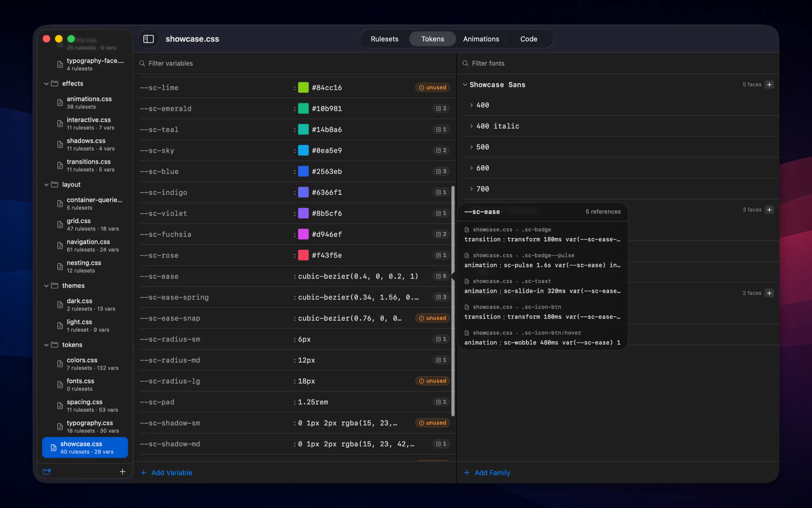Toggle the sidebar panel icon

[148, 39]
